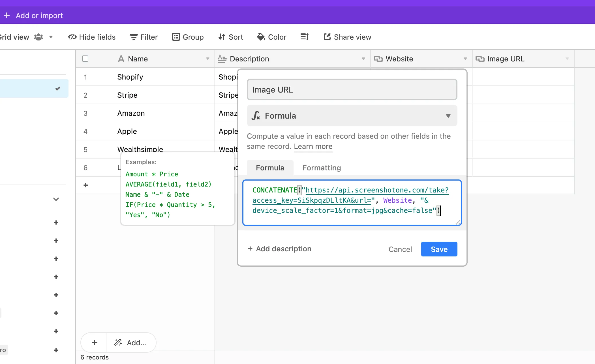Viewport: 595px width, 364px height.
Task: Toggle the checkbox in row 1
Action: (x=85, y=77)
